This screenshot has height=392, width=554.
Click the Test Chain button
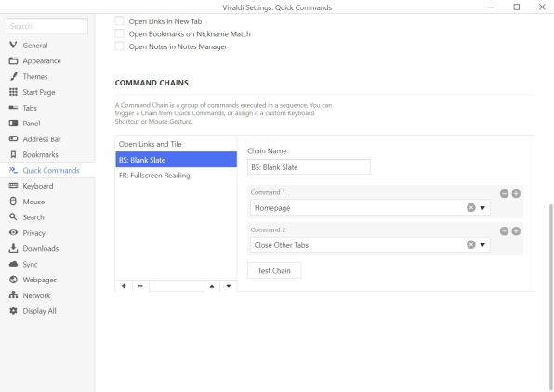tap(274, 270)
